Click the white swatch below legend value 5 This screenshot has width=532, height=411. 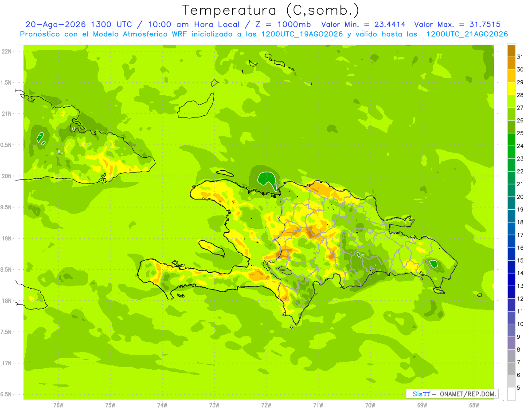[511, 394]
